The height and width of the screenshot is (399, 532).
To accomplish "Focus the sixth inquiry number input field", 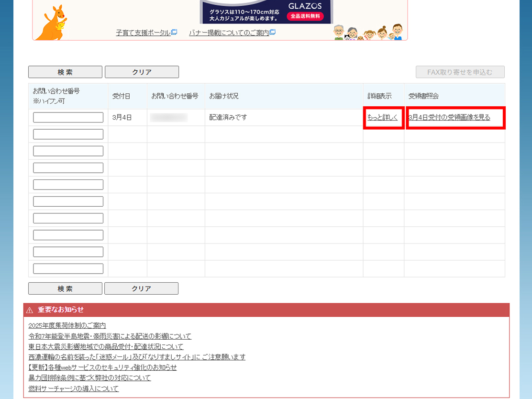I will coord(68,201).
